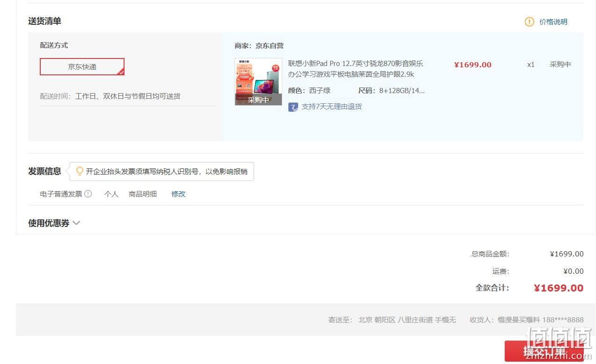Click the 运费 ¥0.00 value
The width and height of the screenshot is (596, 364).
[x=574, y=271]
